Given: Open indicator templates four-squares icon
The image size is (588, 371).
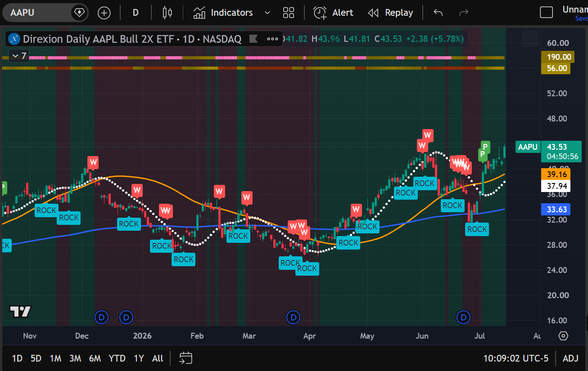Looking at the screenshot, I should tap(288, 13).
